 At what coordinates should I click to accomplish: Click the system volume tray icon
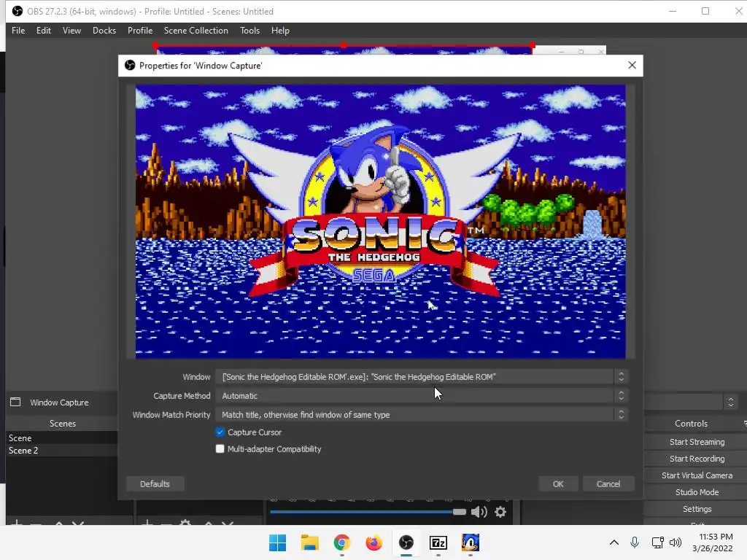pyautogui.click(x=675, y=542)
